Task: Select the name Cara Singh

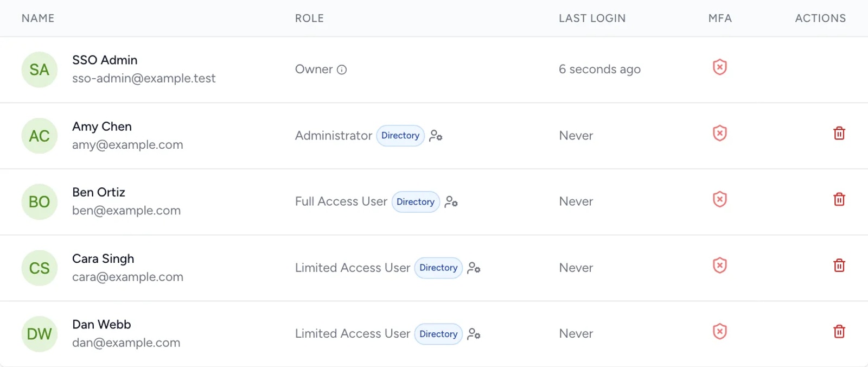Action: (103, 259)
